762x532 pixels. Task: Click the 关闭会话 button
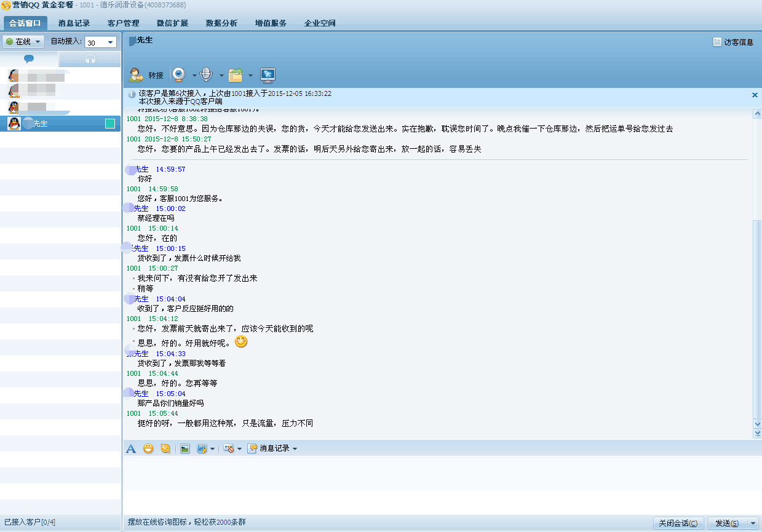coord(678,523)
